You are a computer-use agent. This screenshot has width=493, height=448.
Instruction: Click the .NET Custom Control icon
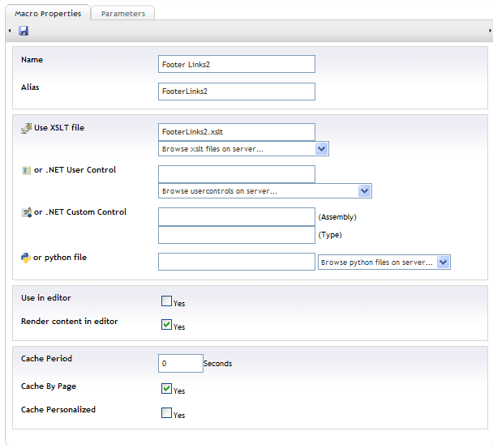tap(27, 212)
